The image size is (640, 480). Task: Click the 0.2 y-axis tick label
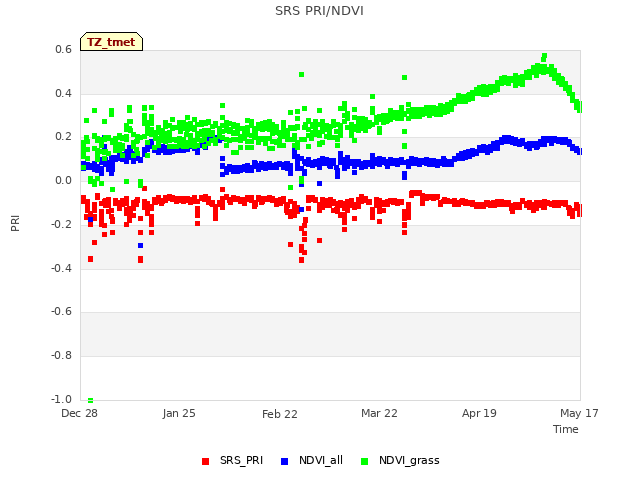pos(63,137)
